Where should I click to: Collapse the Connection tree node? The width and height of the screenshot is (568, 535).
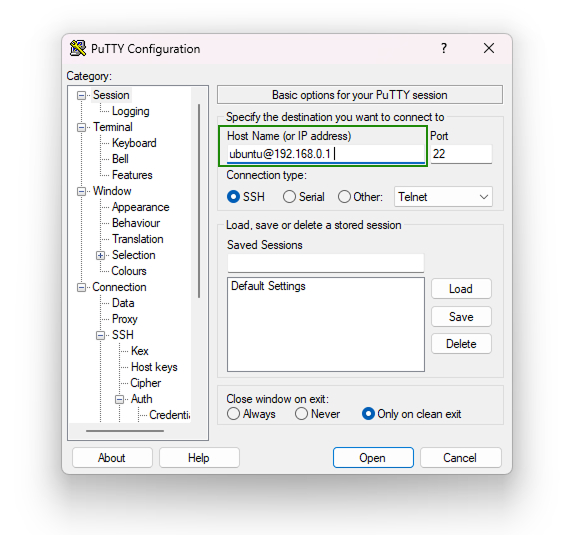[82, 287]
